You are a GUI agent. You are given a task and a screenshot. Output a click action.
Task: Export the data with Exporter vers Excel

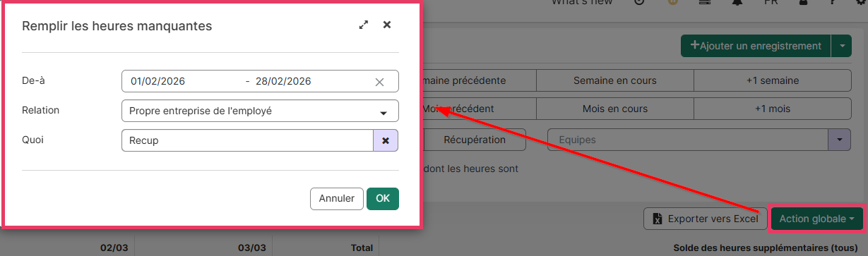click(705, 219)
